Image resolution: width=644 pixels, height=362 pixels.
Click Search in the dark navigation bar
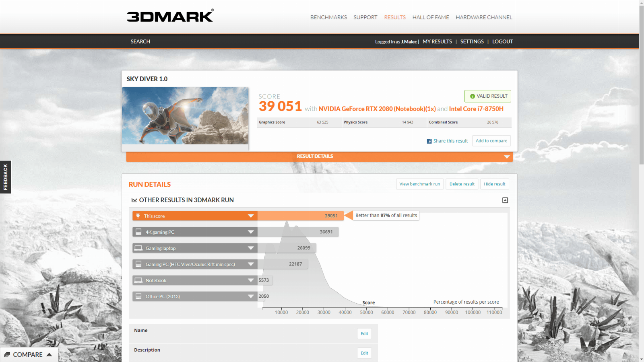(140, 41)
